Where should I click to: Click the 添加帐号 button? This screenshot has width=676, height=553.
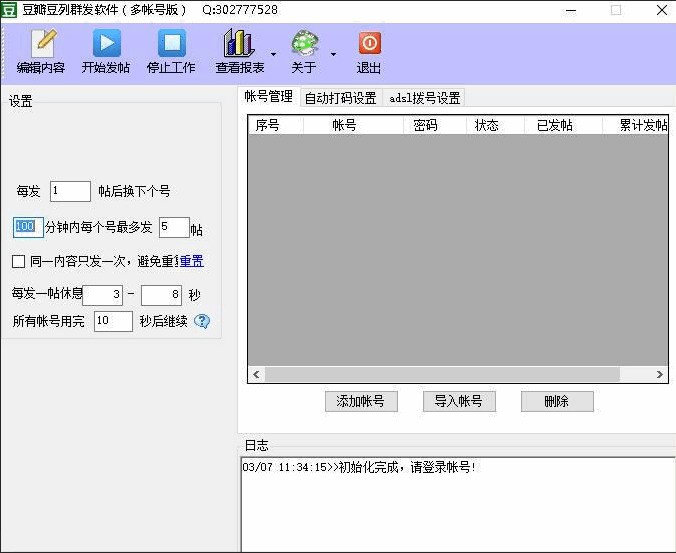361,401
